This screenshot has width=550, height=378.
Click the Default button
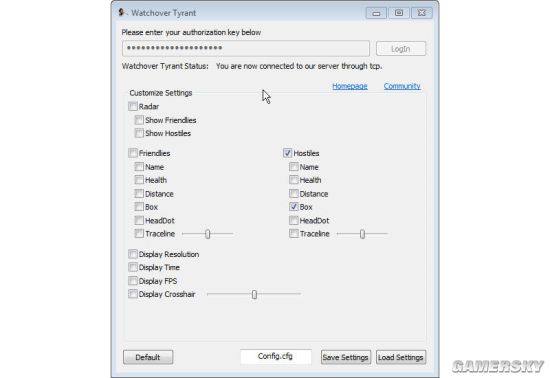[148, 357]
